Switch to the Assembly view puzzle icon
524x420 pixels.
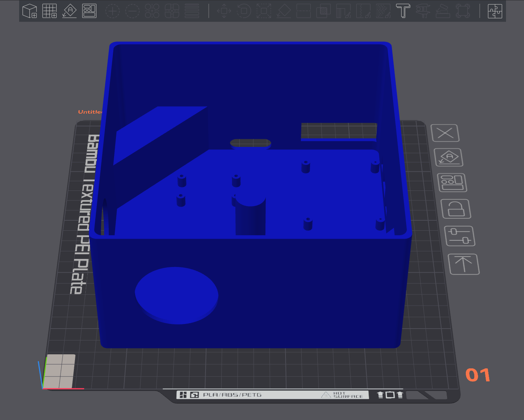point(495,11)
